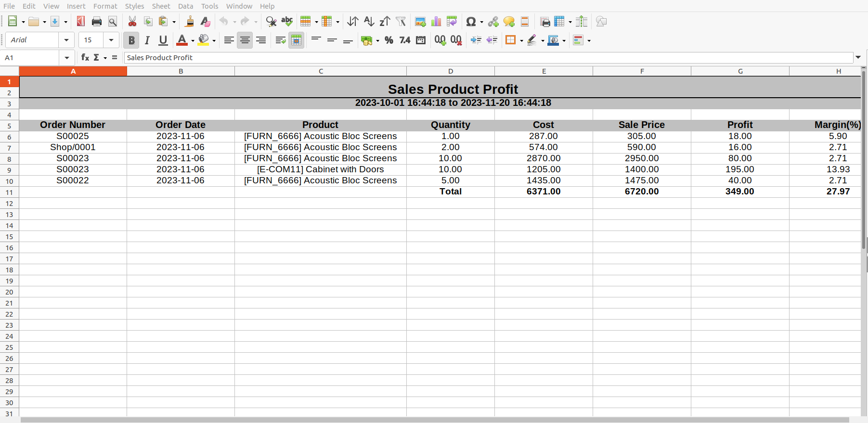Open the Sheet menu
This screenshot has height=423, width=868.
161,6
